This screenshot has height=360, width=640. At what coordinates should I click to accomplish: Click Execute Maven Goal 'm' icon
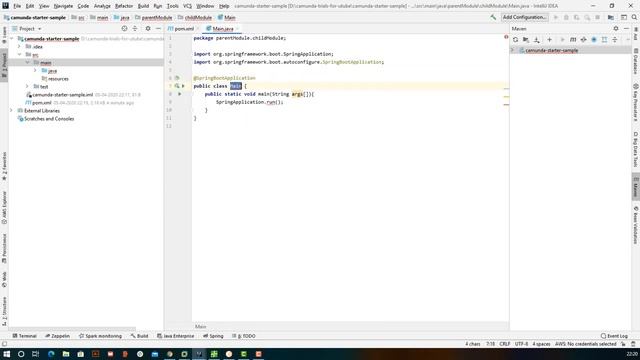tap(573, 40)
